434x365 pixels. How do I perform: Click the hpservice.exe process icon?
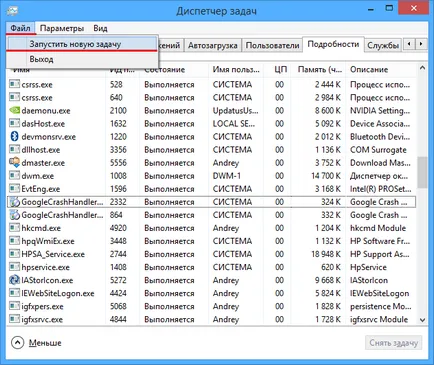click(14, 267)
